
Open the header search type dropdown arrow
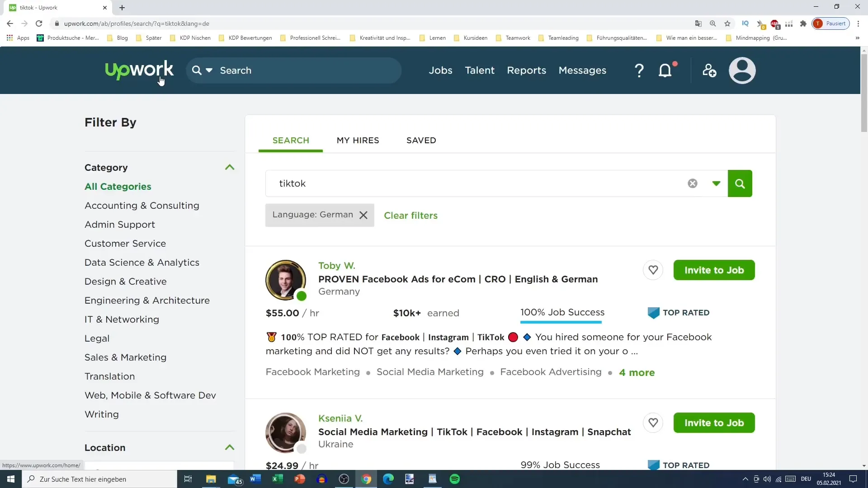(x=209, y=70)
